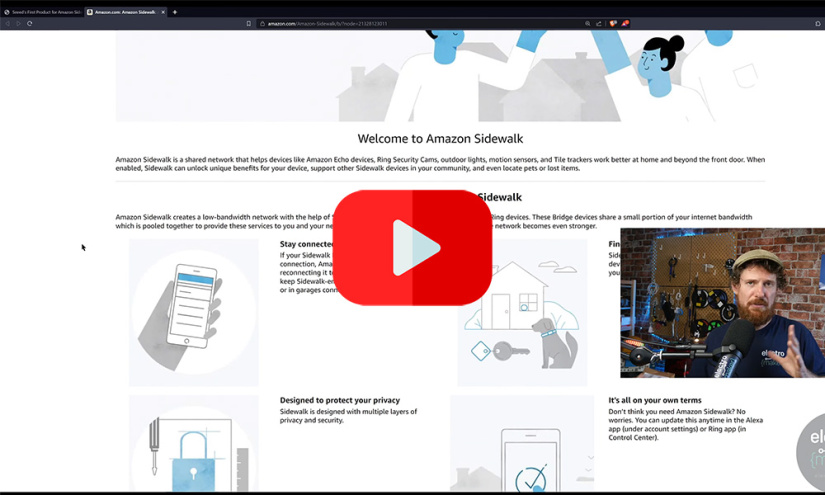Image resolution: width=825 pixels, height=495 pixels.
Task: Reload the Amazon Sidewalk page
Action: tap(29, 23)
